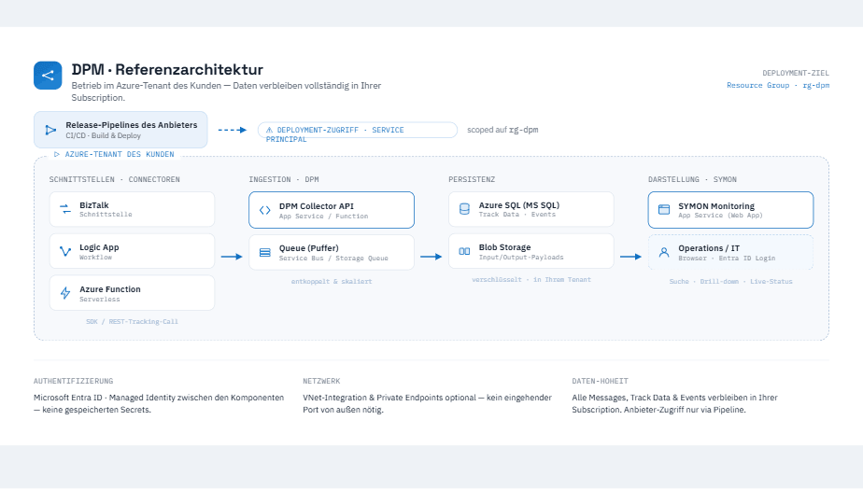Click the blue share logo icon
863x504 pixels.
[x=48, y=76]
